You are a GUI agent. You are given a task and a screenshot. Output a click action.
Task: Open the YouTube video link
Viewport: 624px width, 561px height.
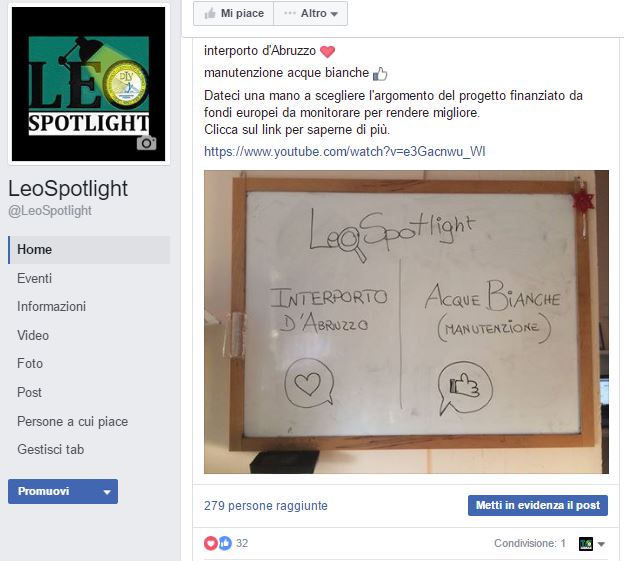tap(345, 152)
